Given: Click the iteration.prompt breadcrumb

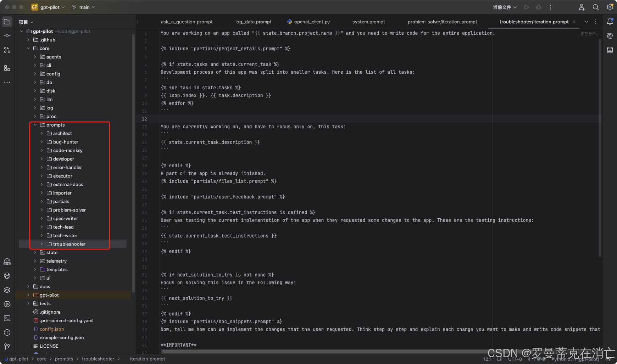Looking at the screenshot, I should 148,359.
